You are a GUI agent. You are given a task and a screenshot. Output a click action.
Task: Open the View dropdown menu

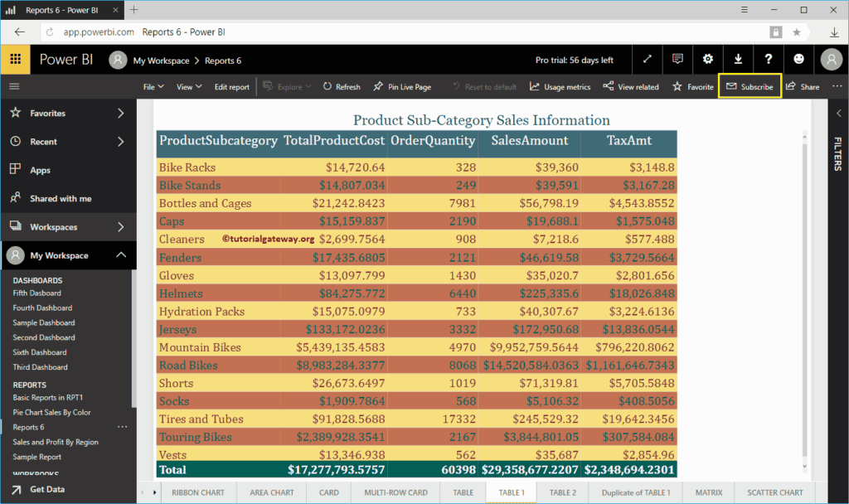pyautogui.click(x=188, y=87)
